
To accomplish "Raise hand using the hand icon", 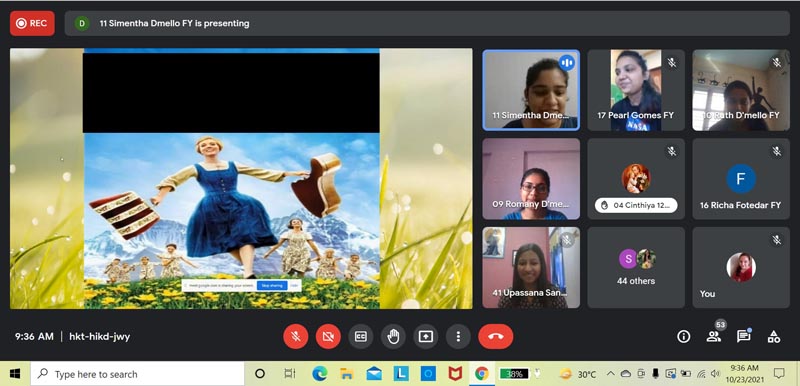I will [393, 337].
